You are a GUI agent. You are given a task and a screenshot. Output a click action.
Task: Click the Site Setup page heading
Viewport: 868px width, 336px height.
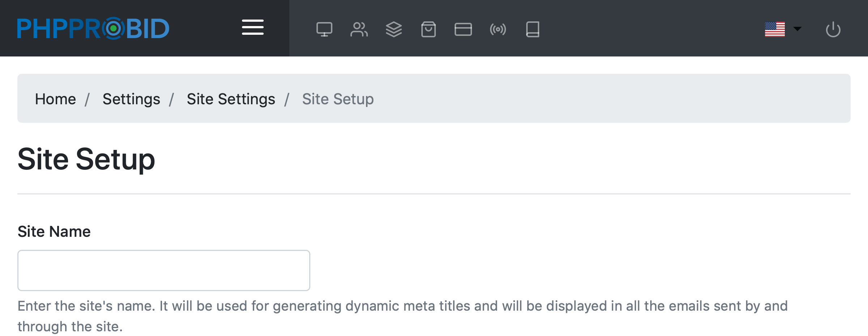[x=86, y=159]
